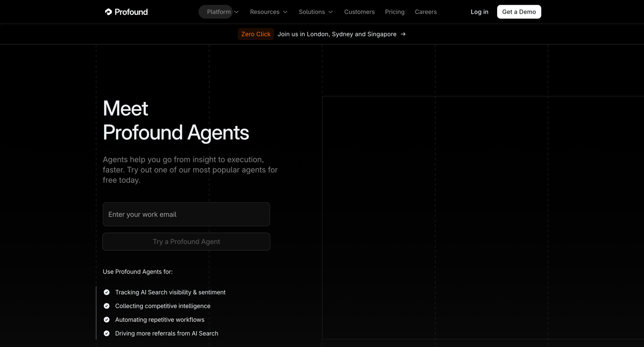
Task: Expand the Platform dropdown chevron
Action: (x=236, y=12)
